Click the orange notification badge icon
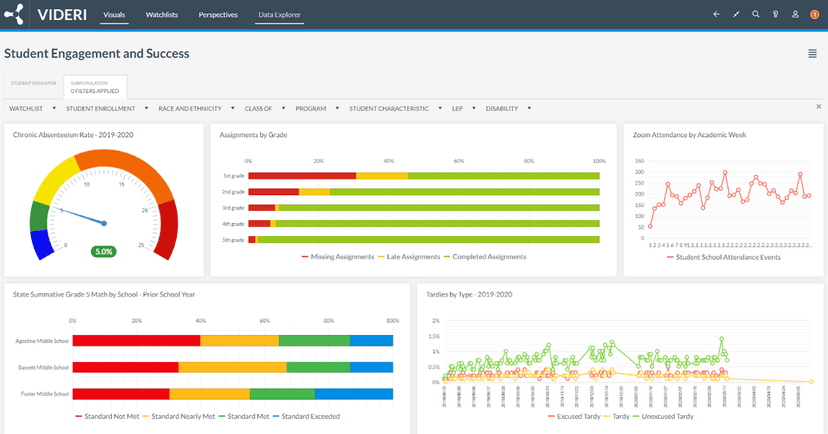Screen dimensions: 828x434 (x=814, y=15)
